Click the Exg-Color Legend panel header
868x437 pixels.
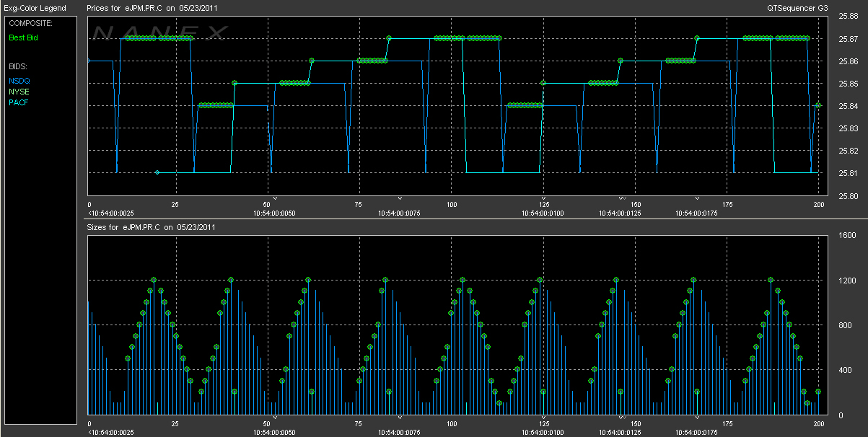click(x=35, y=8)
